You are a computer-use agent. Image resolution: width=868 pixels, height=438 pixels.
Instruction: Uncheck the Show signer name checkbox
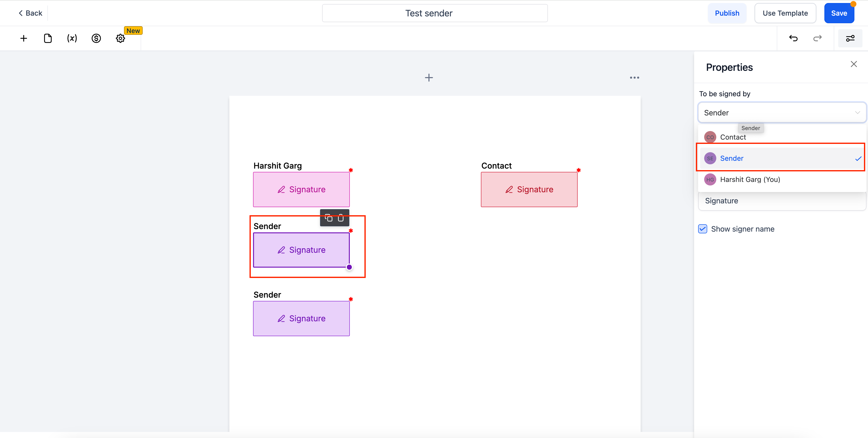pos(703,229)
